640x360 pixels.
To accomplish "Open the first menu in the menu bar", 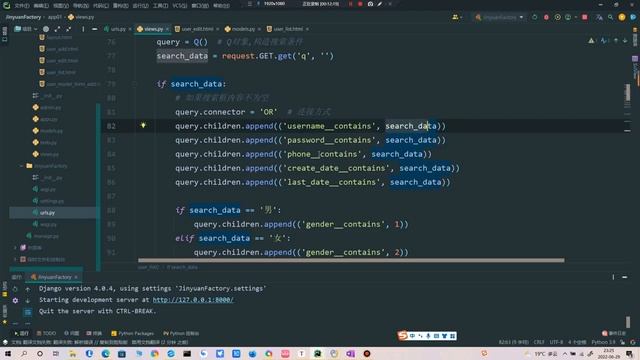I will point(22,5).
